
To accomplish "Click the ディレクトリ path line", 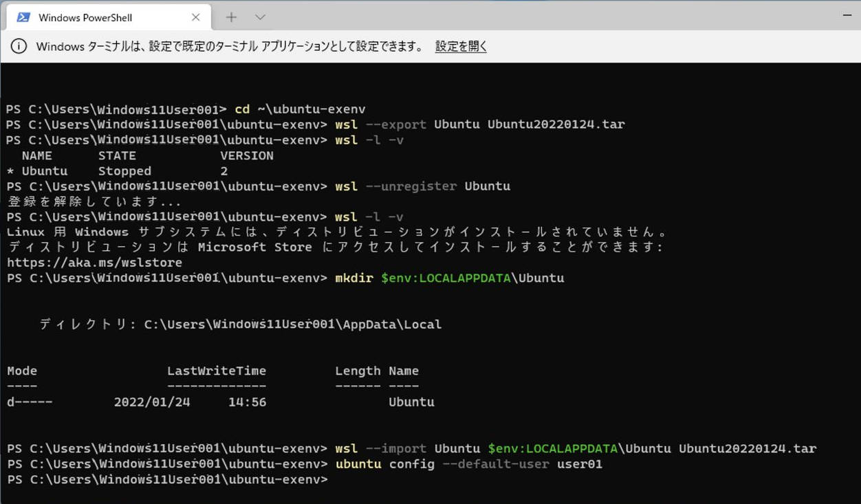I will click(x=240, y=325).
